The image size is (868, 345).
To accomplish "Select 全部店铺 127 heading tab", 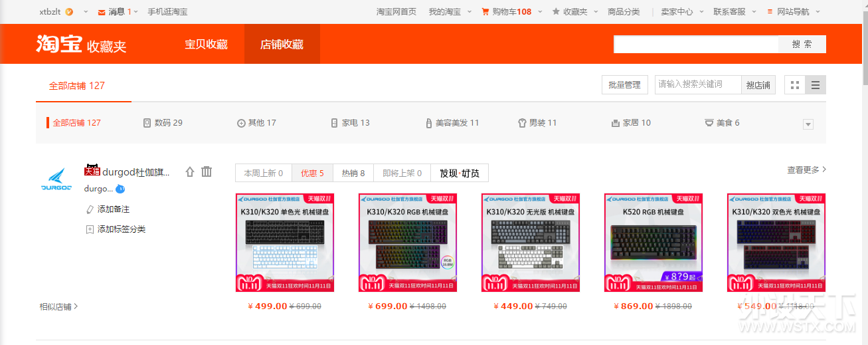I will (x=77, y=86).
